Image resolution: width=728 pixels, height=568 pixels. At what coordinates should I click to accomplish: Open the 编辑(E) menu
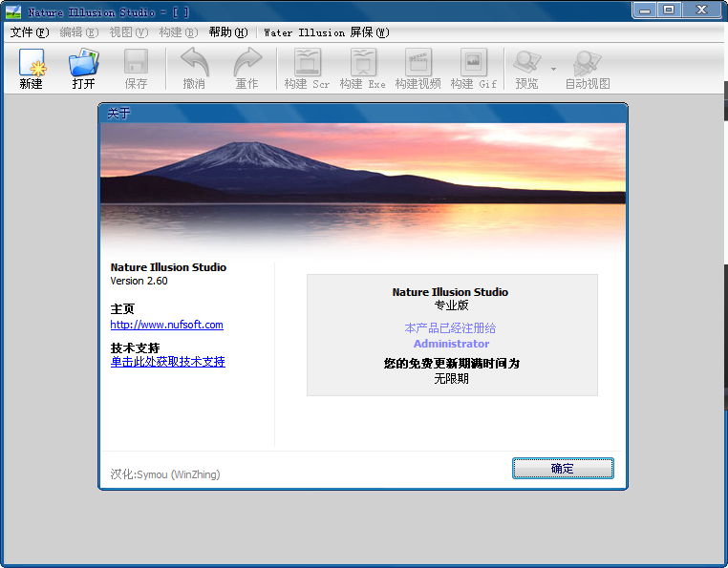coord(79,32)
